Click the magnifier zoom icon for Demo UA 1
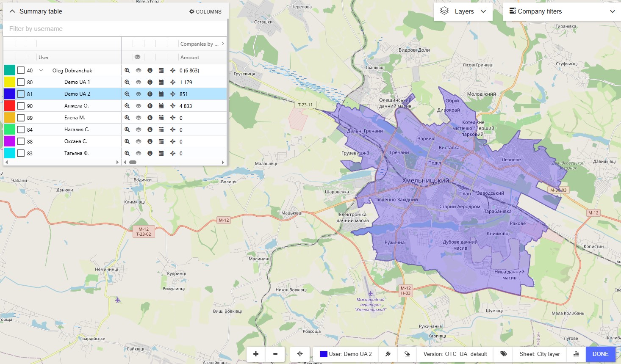This screenshot has width=621, height=364. coord(127,82)
